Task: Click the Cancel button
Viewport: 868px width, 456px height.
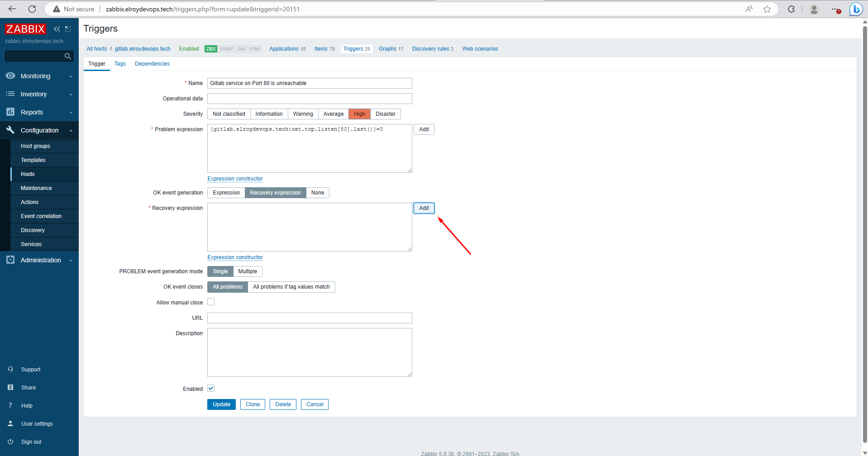Action: 315,404
